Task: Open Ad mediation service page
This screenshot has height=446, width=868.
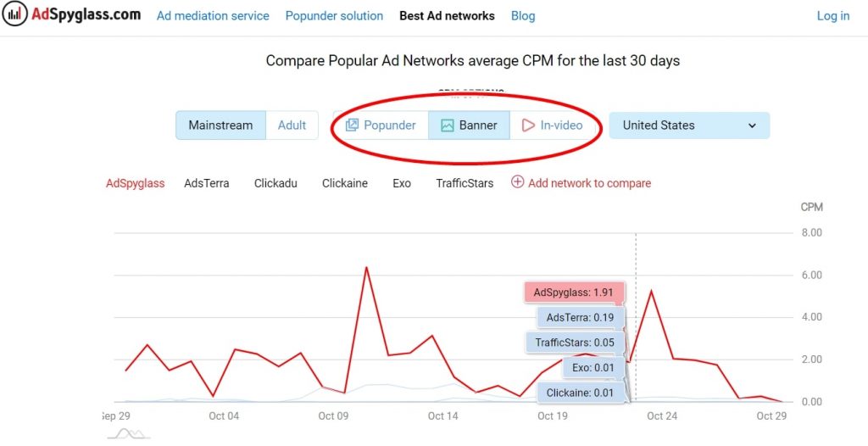Action: click(213, 16)
